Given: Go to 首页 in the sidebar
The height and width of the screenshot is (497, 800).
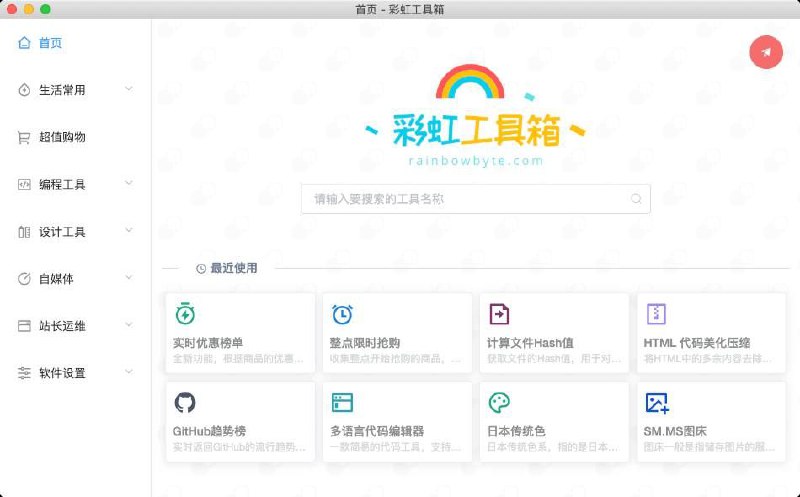Looking at the screenshot, I should pyautogui.click(x=50, y=43).
